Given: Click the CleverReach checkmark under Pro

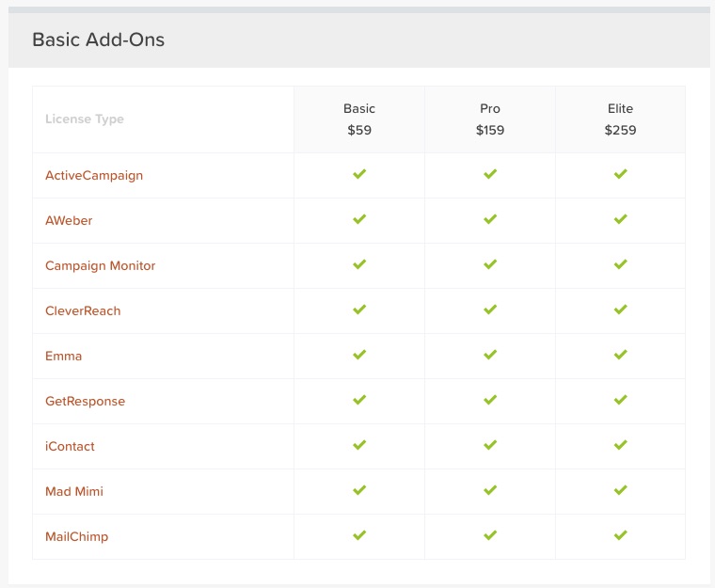Looking at the screenshot, I should (490, 310).
